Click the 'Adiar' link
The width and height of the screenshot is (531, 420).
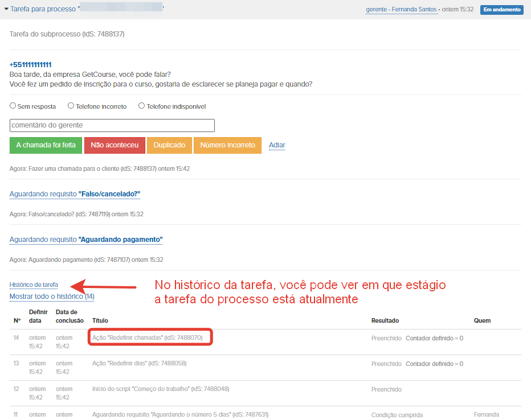click(x=277, y=145)
